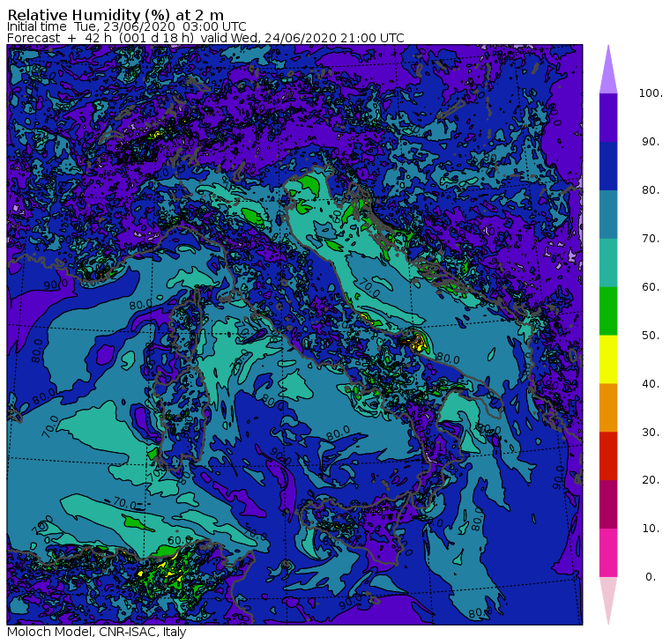Click the purple 90–100 legend color band
670x644 pixels.
(x=608, y=117)
